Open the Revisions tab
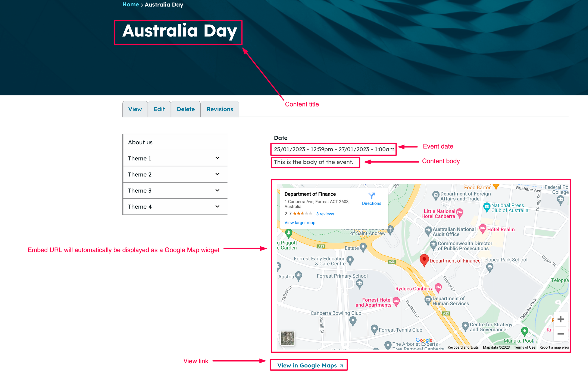This screenshot has height=374, width=588. 220,109
